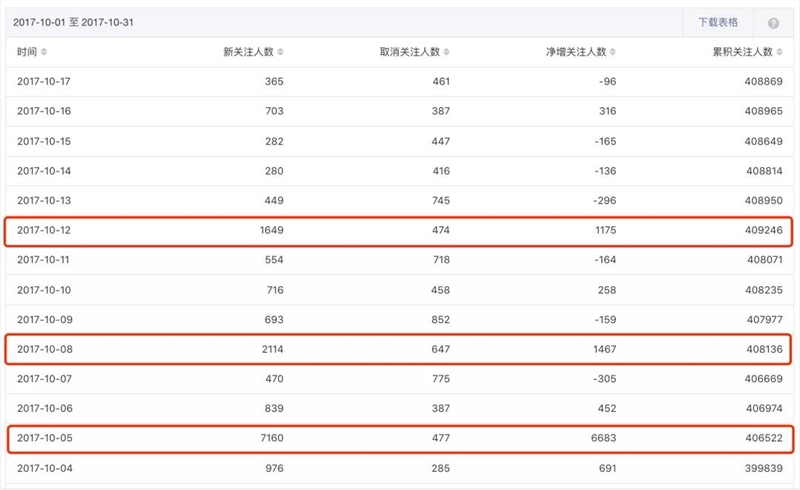The height and width of the screenshot is (490, 800).
Task: Sort by 时间 column sort arrows
Action: point(44,52)
